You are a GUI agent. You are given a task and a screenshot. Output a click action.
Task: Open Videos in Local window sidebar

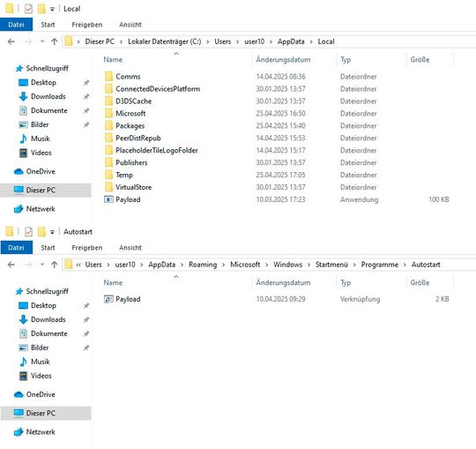pyautogui.click(x=41, y=153)
